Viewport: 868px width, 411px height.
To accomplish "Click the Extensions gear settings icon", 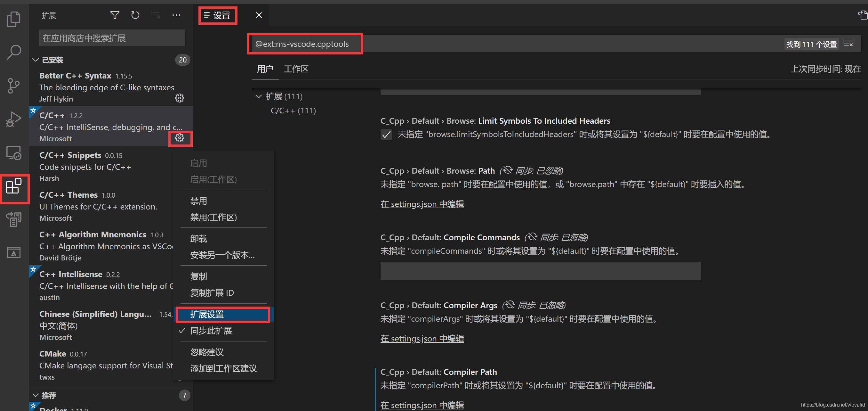I will click(180, 138).
